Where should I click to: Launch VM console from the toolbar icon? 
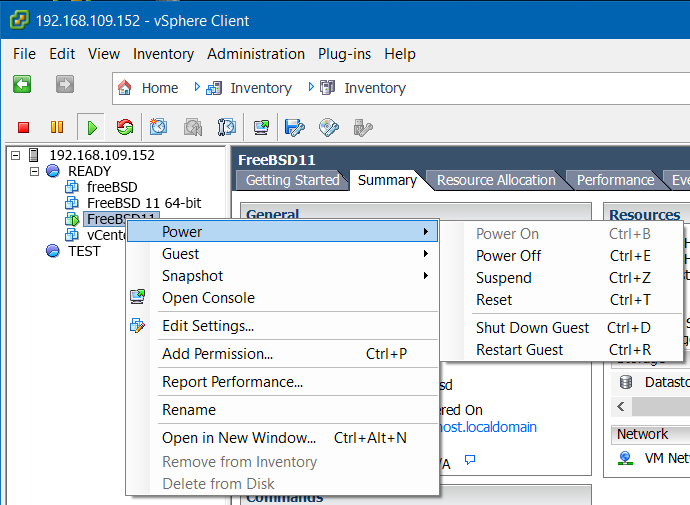[261, 128]
